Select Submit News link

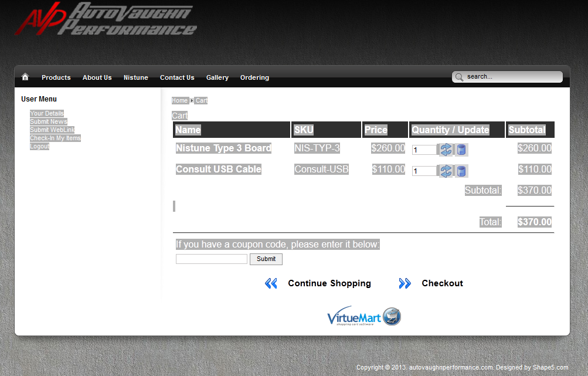[x=49, y=121]
